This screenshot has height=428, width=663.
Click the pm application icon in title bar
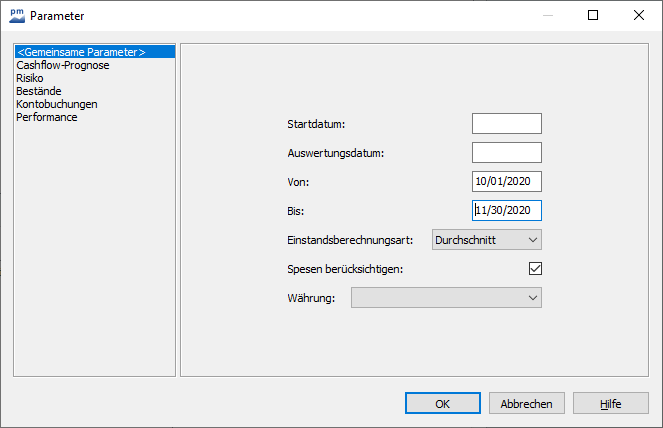click(16, 16)
